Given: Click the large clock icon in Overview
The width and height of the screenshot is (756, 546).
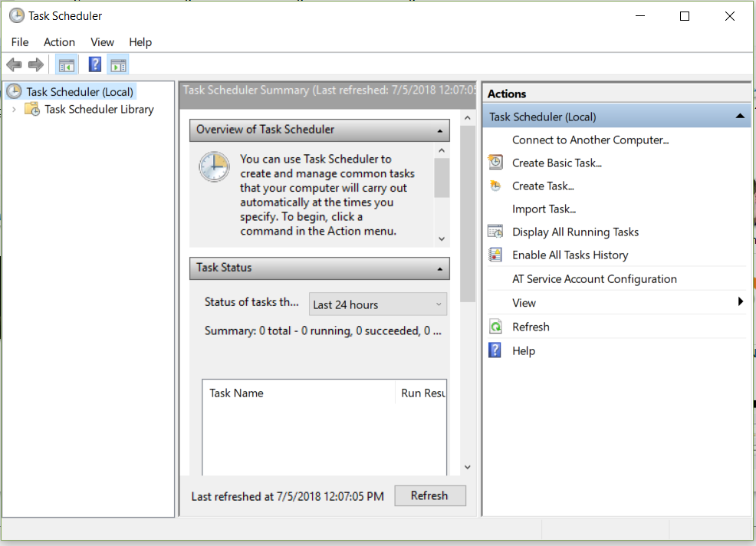Looking at the screenshot, I should [214, 167].
